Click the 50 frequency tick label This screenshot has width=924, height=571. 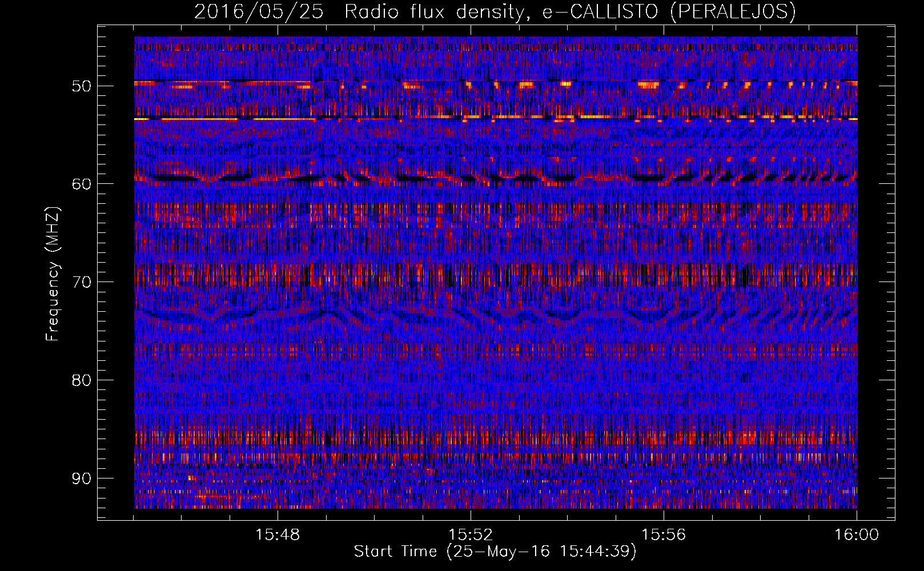pyautogui.click(x=81, y=86)
